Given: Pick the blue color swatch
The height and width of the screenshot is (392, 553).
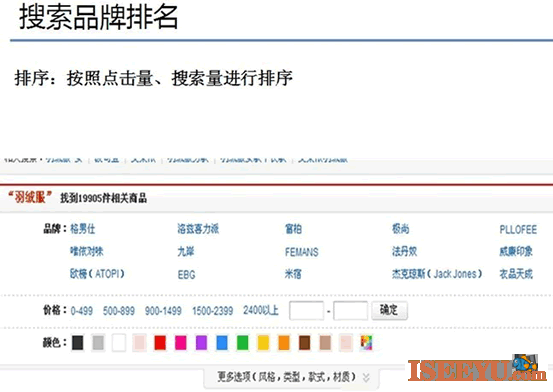Looking at the screenshot, I should click(222, 343).
